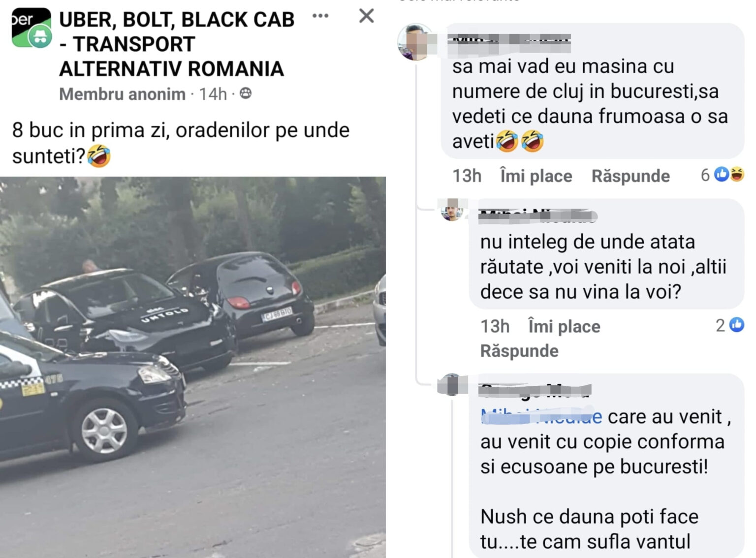Open the 13h timestamp on first comment
Viewport: 756px width, 558px height.
click(467, 176)
